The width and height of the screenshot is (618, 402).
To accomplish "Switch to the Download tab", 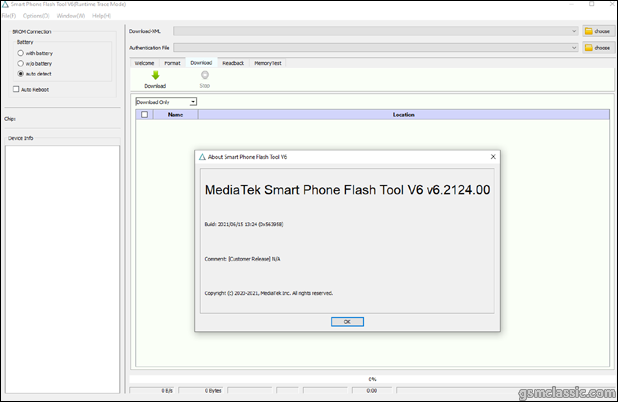I will tap(201, 63).
